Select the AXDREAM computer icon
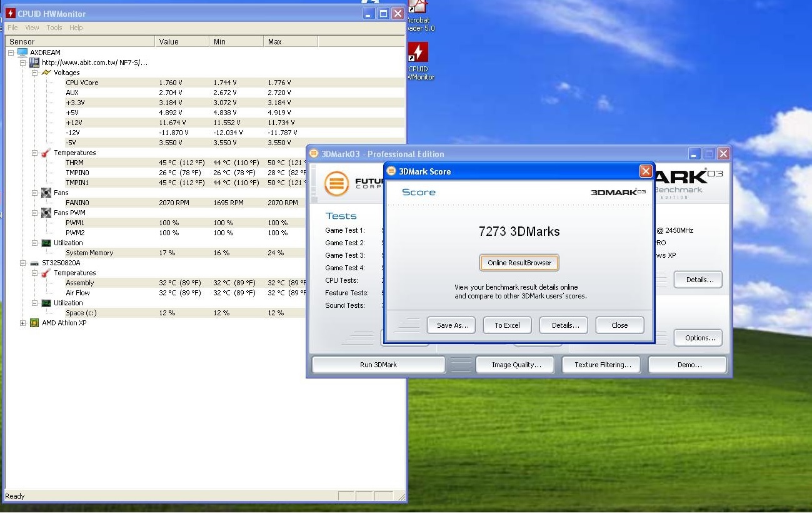The height and width of the screenshot is (513, 812). (x=23, y=53)
